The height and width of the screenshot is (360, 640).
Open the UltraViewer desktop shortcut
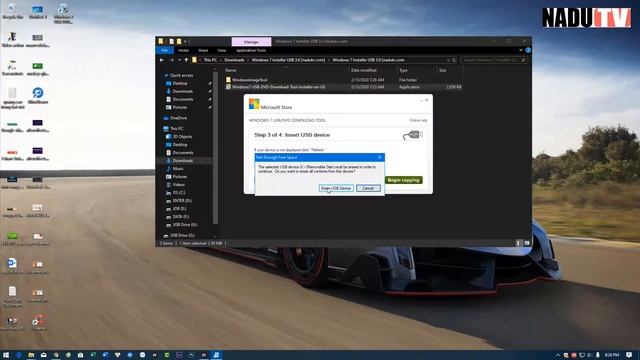38,96
